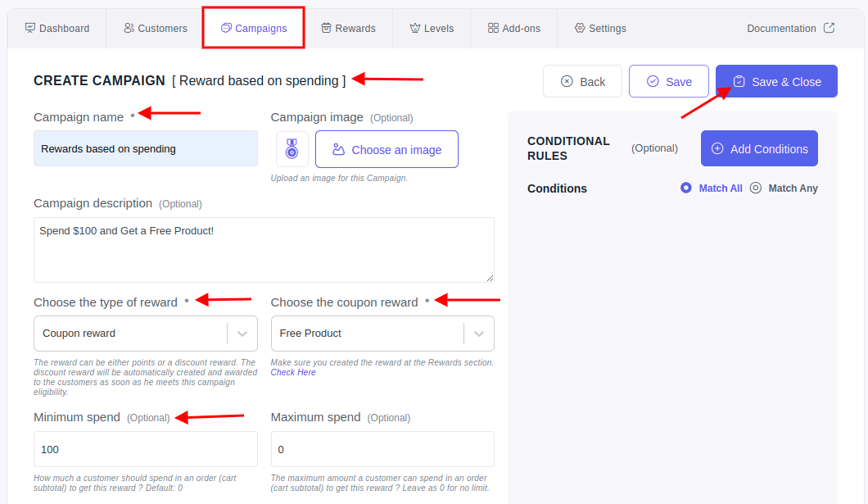Click the Dashboard monitor icon

click(x=30, y=28)
